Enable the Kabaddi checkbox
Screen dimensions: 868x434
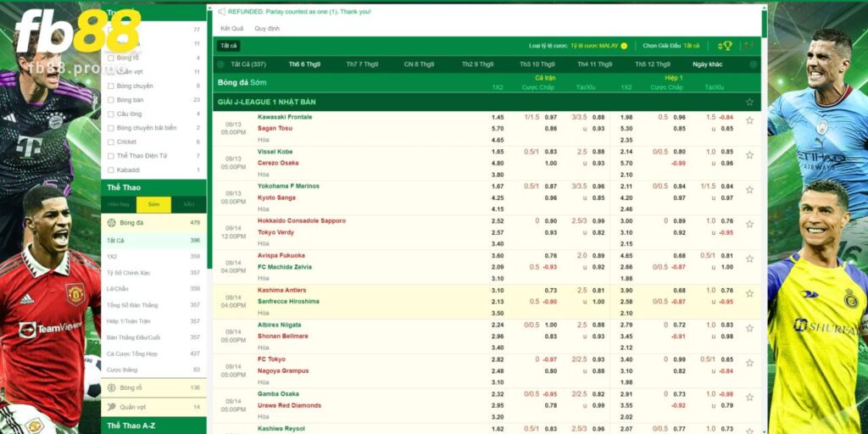pyautogui.click(x=110, y=170)
